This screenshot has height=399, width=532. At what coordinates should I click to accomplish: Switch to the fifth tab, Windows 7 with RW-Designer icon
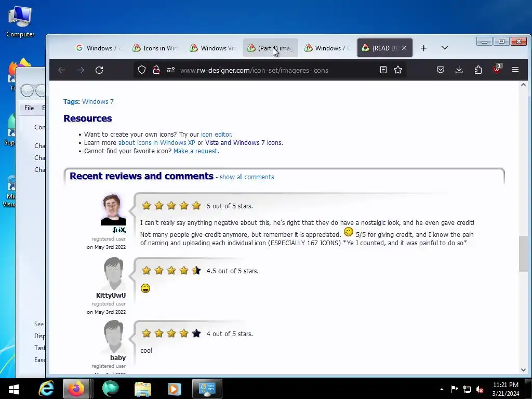(x=327, y=48)
